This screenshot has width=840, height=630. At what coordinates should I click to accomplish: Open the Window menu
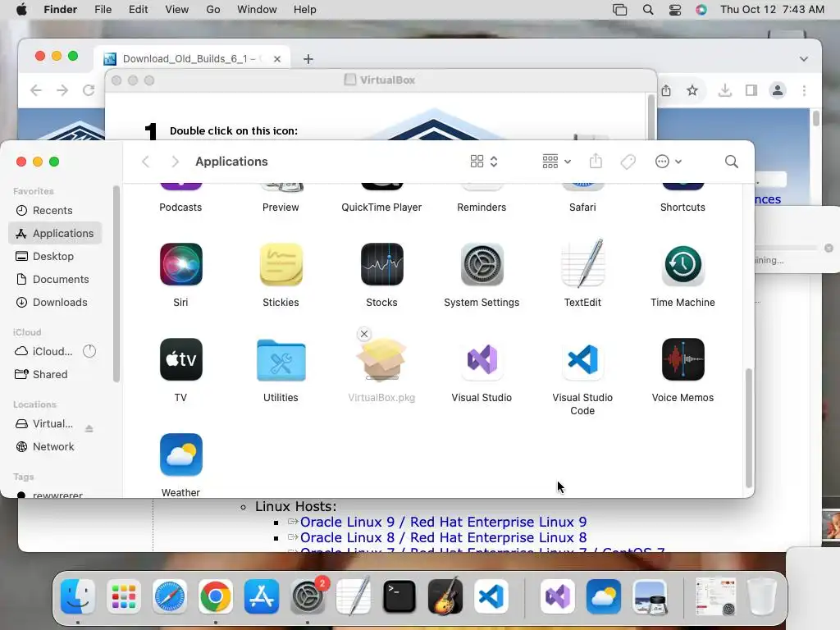coord(257,9)
